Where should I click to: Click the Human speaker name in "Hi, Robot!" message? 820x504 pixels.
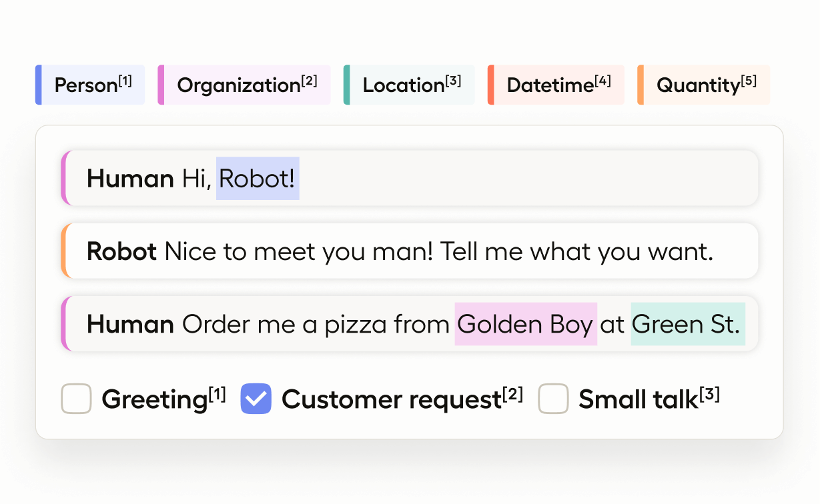[130, 179]
